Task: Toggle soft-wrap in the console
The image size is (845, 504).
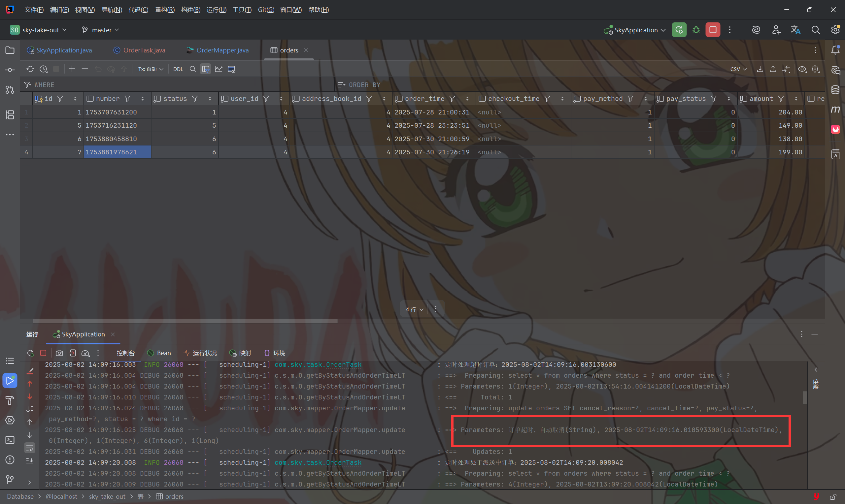Action: 30,448
